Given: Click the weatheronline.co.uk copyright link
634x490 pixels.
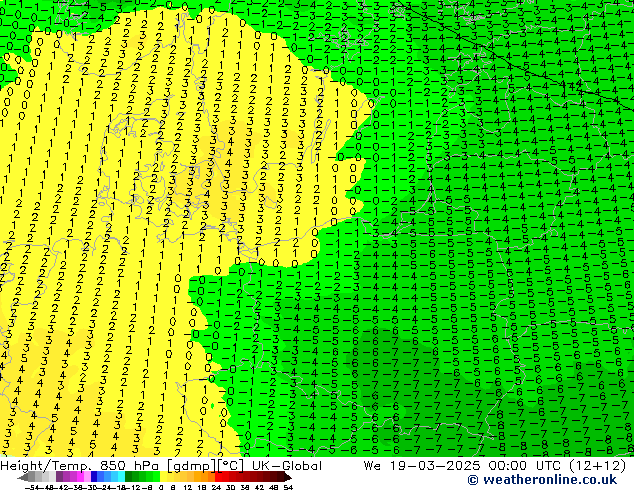Looking at the screenshot, I should pyautogui.click(x=542, y=480).
